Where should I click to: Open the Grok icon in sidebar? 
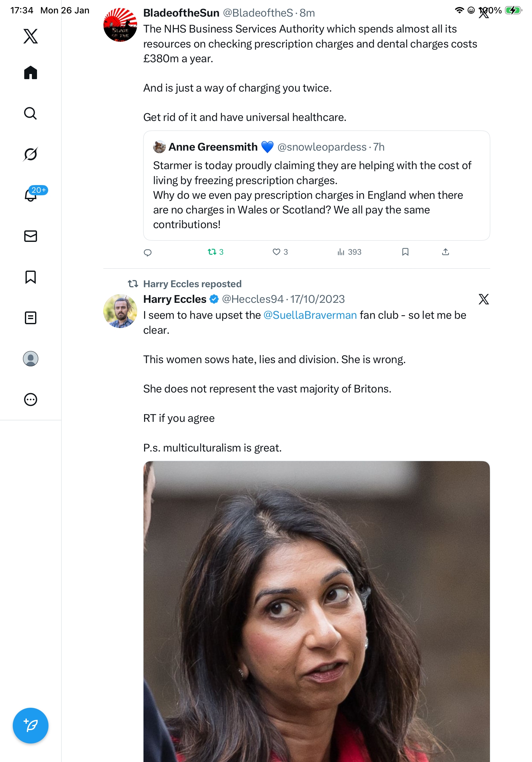coord(31,154)
